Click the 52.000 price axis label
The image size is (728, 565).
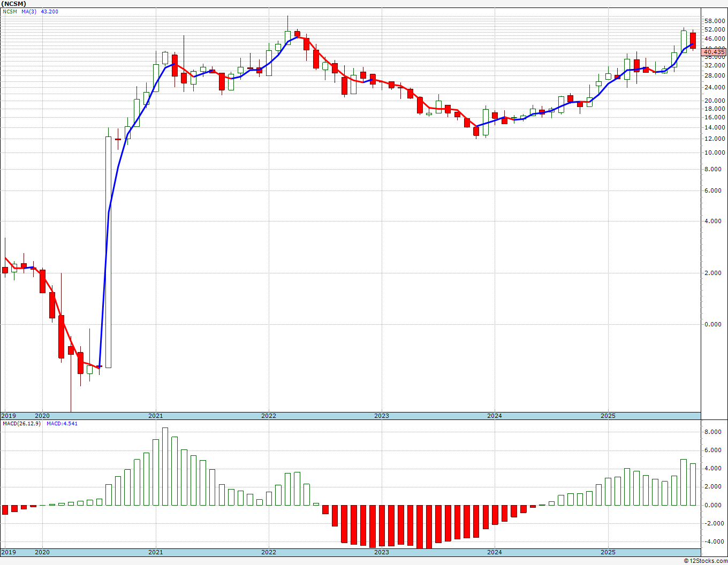pyautogui.click(x=715, y=29)
